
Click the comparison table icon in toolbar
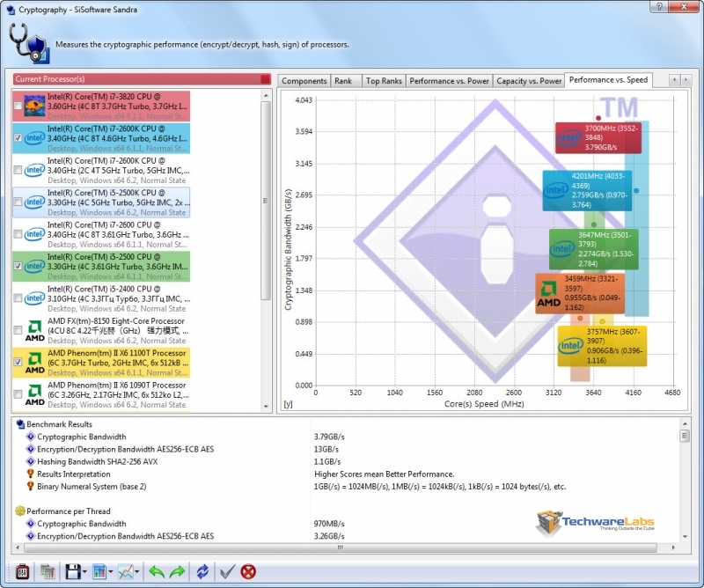pyautogui.click(x=48, y=571)
